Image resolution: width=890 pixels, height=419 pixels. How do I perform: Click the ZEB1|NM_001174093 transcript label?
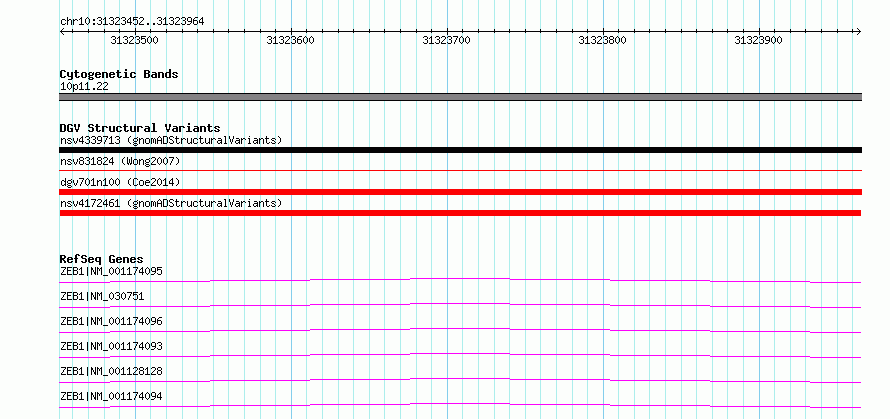coord(111,346)
